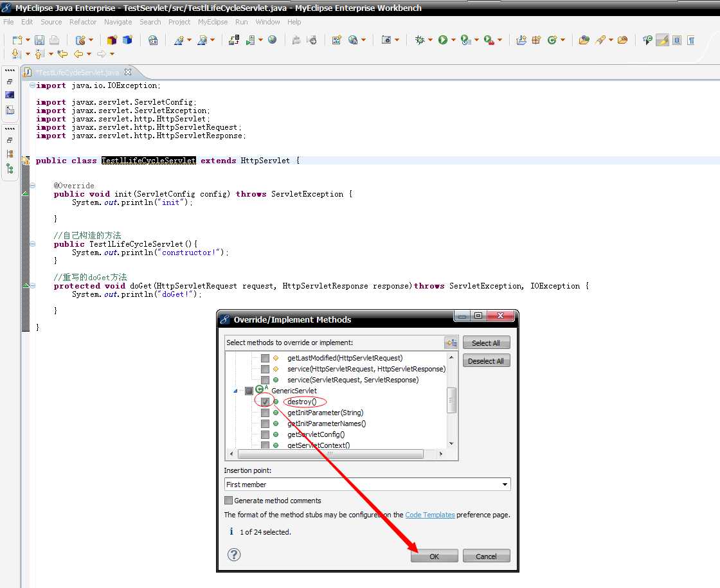Click the Print toolbar icon

[x=54, y=40]
